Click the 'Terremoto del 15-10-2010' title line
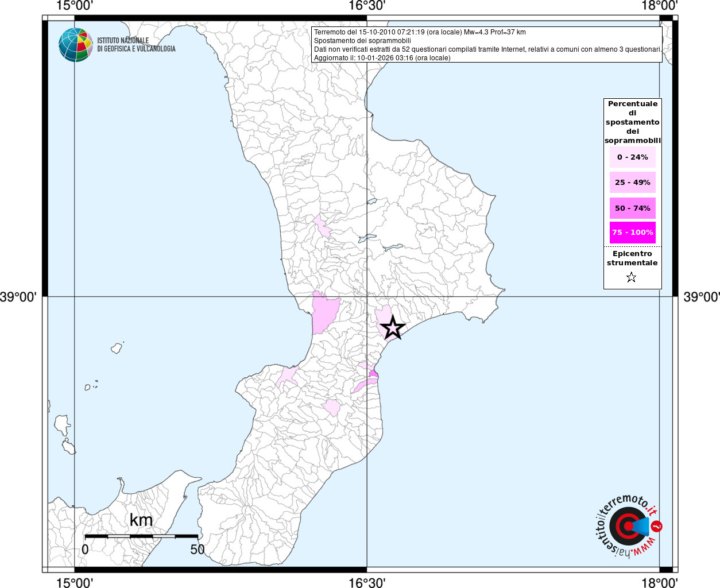Viewport: 720px width, 588px height. tap(420, 32)
